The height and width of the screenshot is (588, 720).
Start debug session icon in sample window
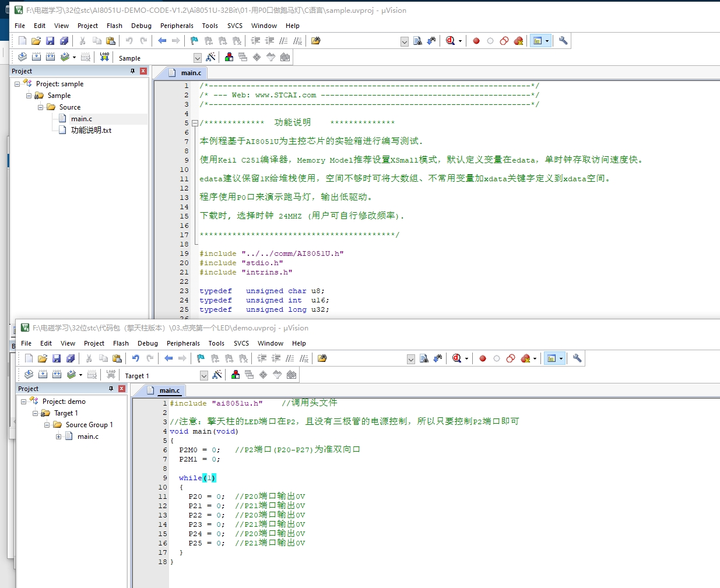coord(450,41)
